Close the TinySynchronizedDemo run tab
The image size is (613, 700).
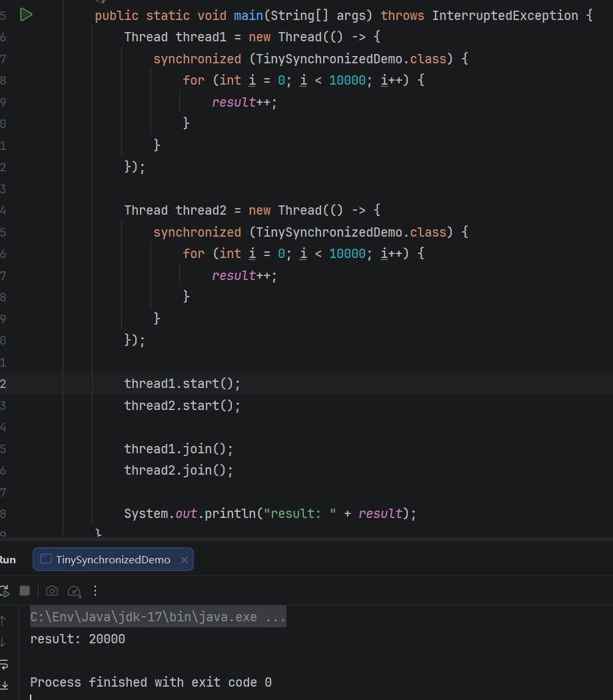185,560
